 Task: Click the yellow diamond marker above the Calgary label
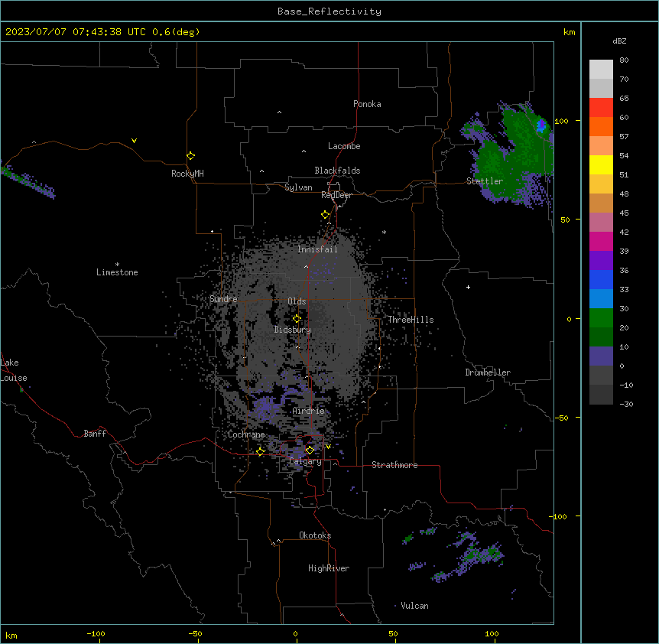[x=310, y=450]
